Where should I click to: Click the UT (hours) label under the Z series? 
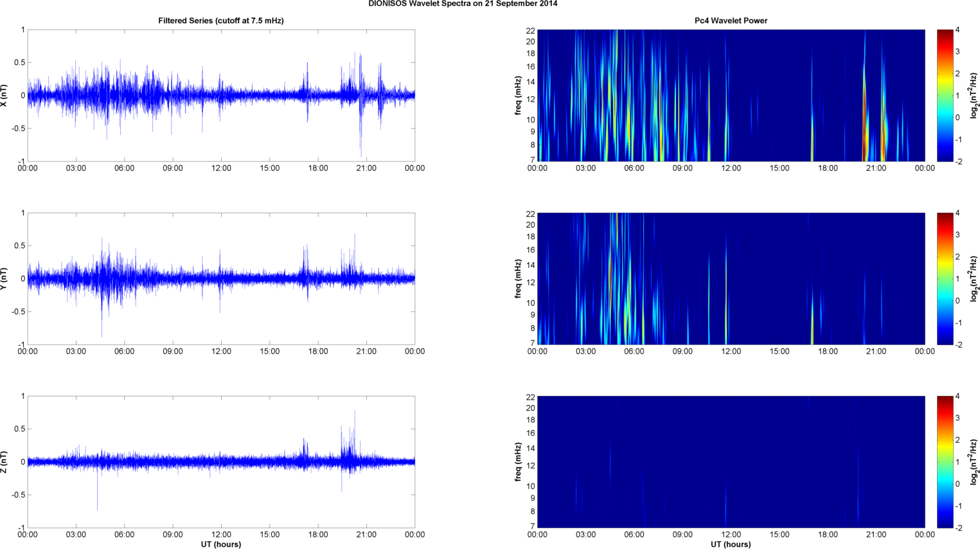pos(221,544)
